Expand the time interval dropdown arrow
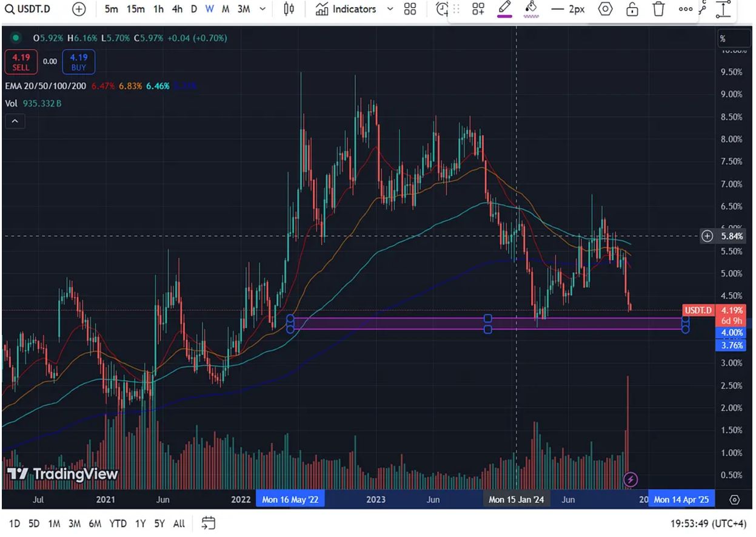This screenshot has width=756, height=537. coord(262,9)
